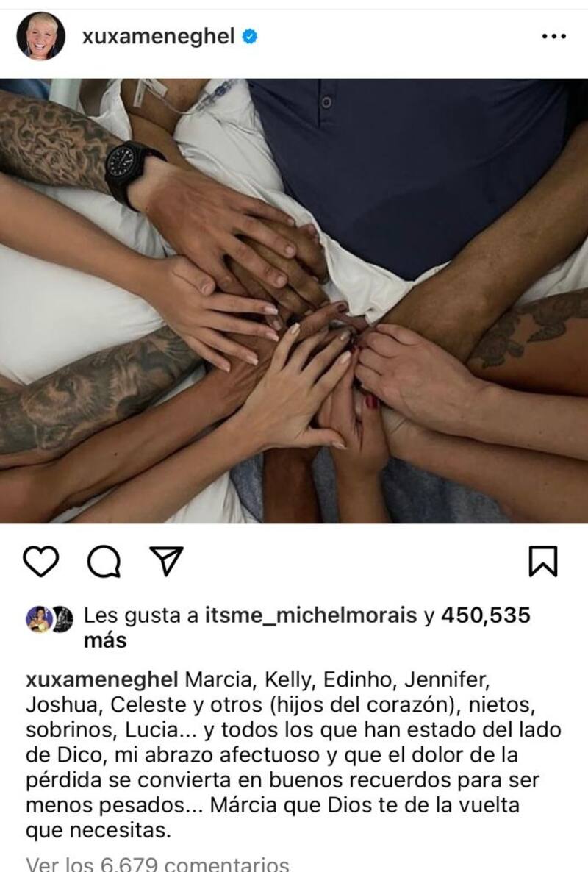The image size is (588, 872).
Task: View the 450,535 likes list
Action: (x=486, y=615)
